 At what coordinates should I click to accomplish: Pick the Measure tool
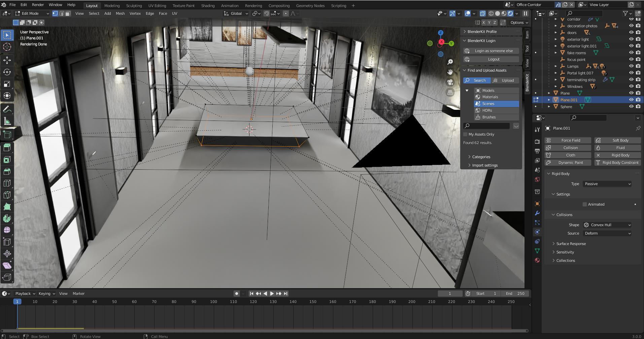pos(7,121)
